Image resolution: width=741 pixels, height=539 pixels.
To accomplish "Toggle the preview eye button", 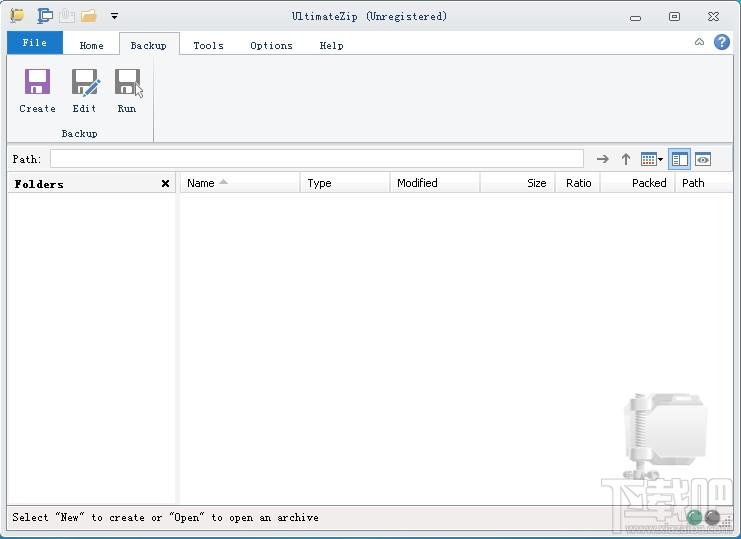I will [703, 159].
